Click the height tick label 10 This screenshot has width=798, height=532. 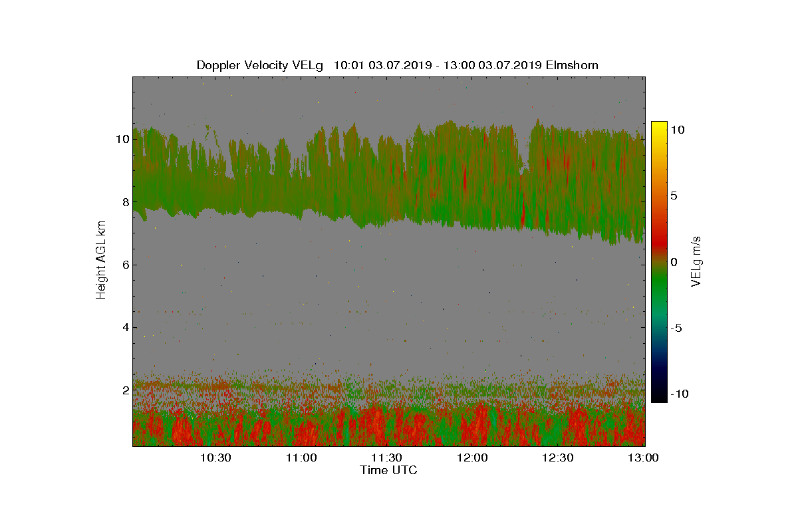tap(122, 139)
